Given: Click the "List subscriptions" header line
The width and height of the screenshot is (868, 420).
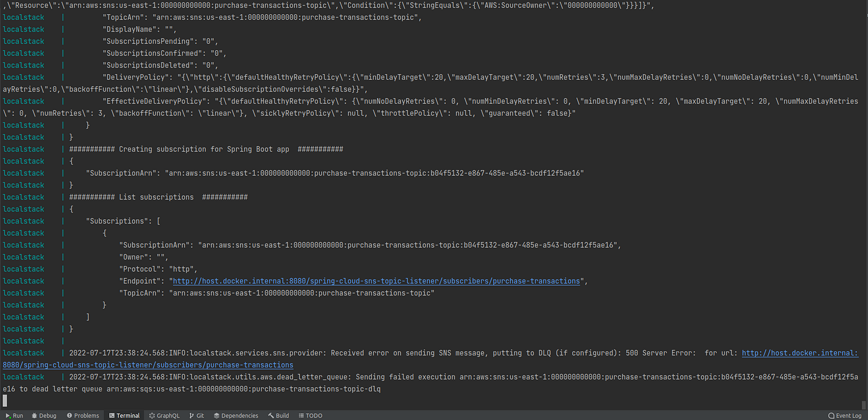Looking at the screenshot, I should point(159,197).
